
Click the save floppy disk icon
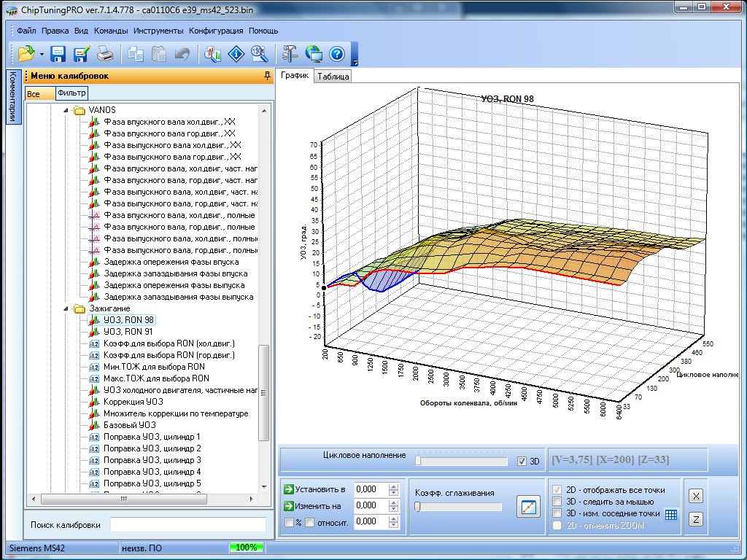[x=58, y=53]
